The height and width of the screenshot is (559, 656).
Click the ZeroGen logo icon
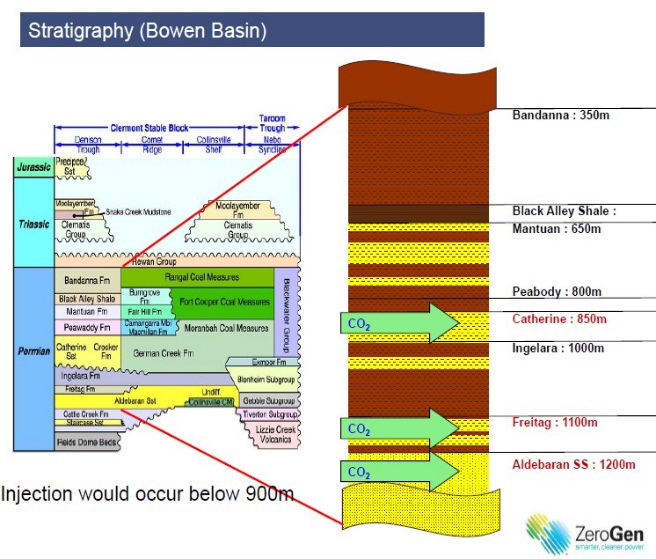point(546,532)
